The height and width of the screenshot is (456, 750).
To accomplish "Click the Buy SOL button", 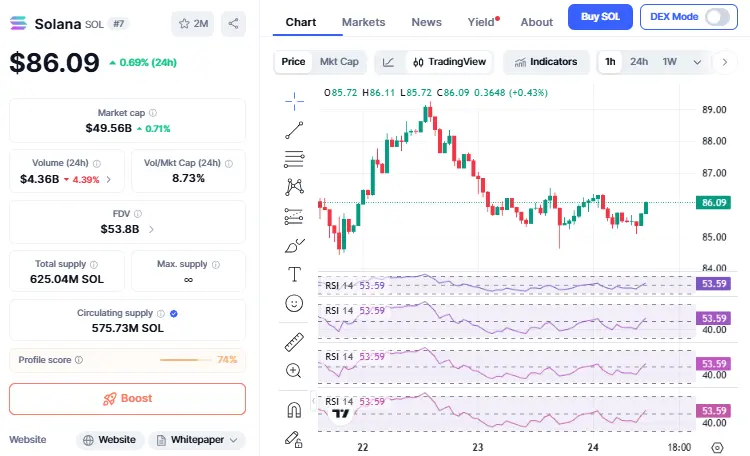I will (x=600, y=17).
